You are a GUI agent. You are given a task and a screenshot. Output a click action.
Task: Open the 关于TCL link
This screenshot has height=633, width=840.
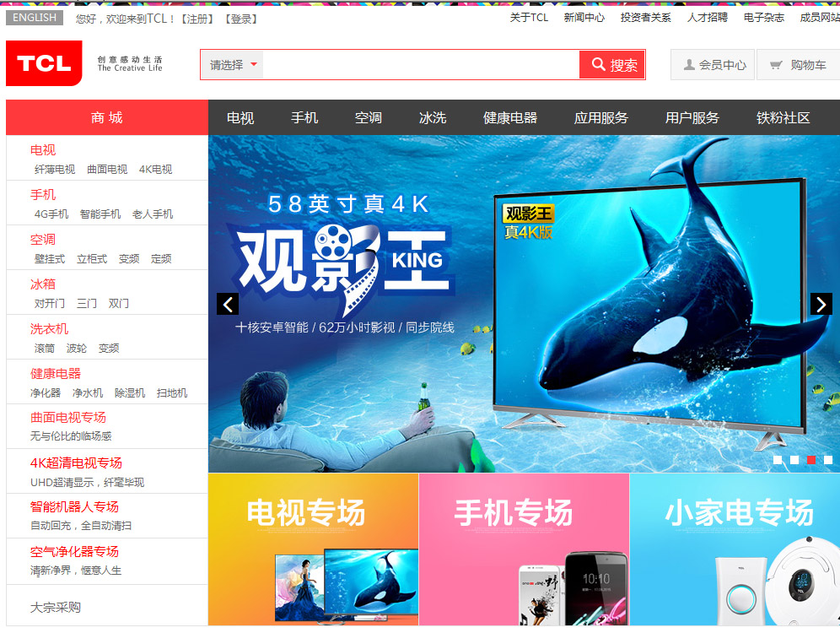click(529, 18)
